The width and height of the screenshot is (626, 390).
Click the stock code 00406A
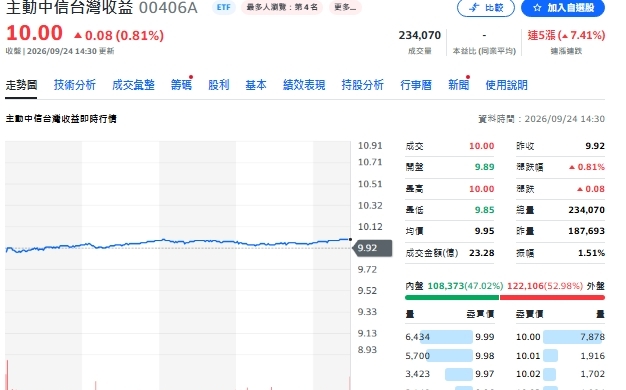[x=168, y=8]
